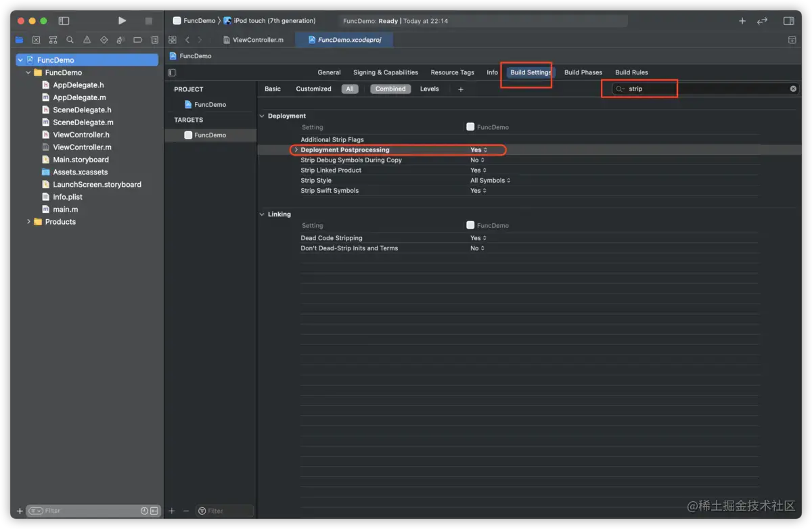Toggle code review arrows icon
This screenshot has width=812, height=529.
[x=763, y=21]
